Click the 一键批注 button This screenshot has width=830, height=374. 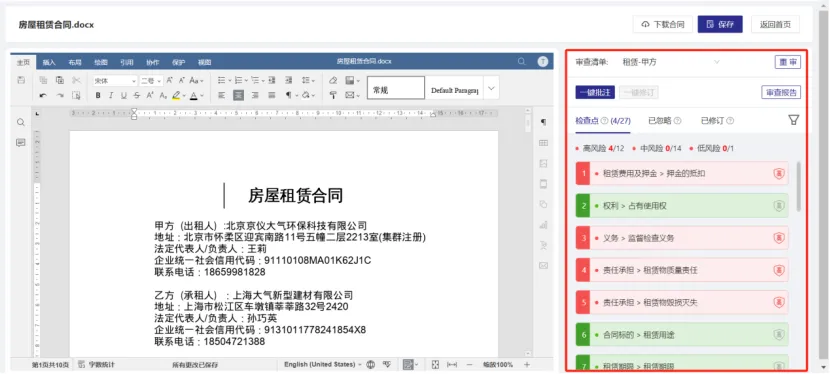click(x=595, y=93)
